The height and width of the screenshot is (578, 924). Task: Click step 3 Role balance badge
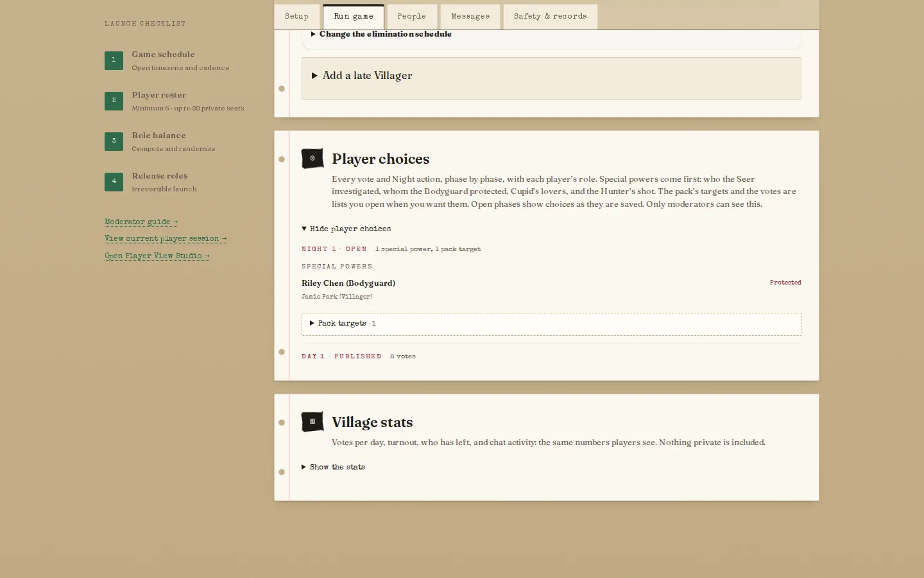point(114,141)
